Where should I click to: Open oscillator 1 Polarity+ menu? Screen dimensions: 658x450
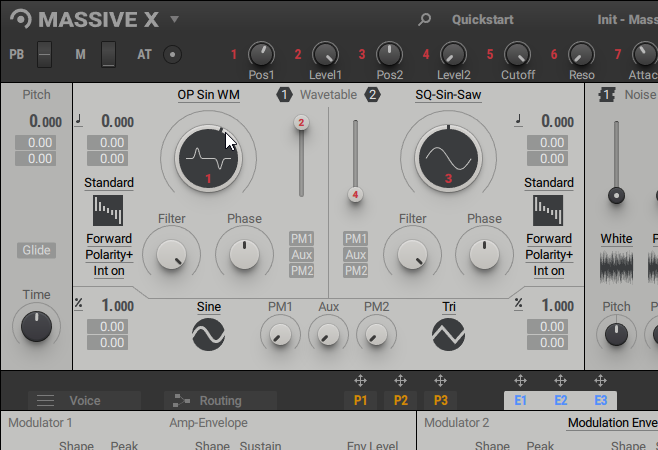[109, 255]
